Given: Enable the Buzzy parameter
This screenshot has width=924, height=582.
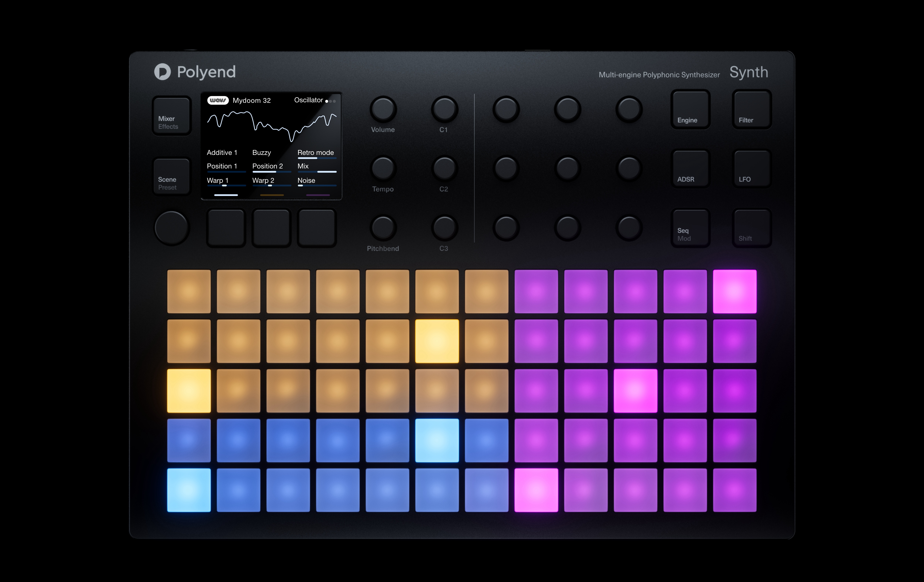Looking at the screenshot, I should click(x=261, y=152).
